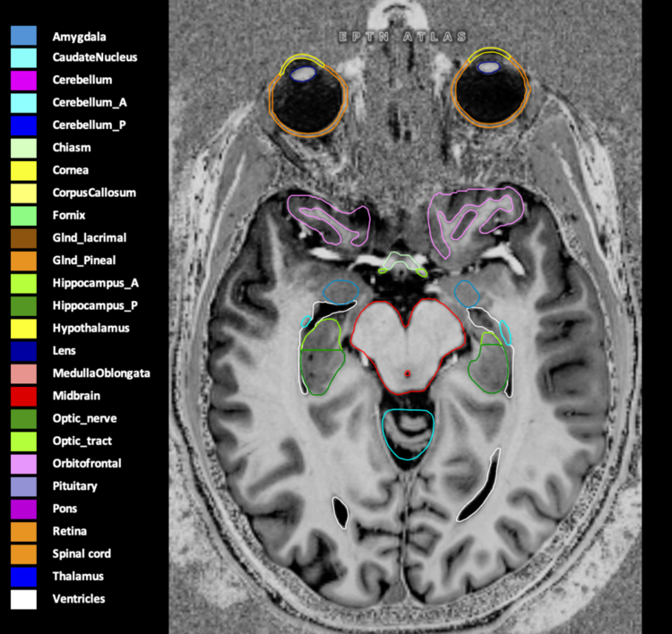Select the 'Cerebellum' legend label without suffix
This screenshot has width=672, height=634.
tap(82, 80)
